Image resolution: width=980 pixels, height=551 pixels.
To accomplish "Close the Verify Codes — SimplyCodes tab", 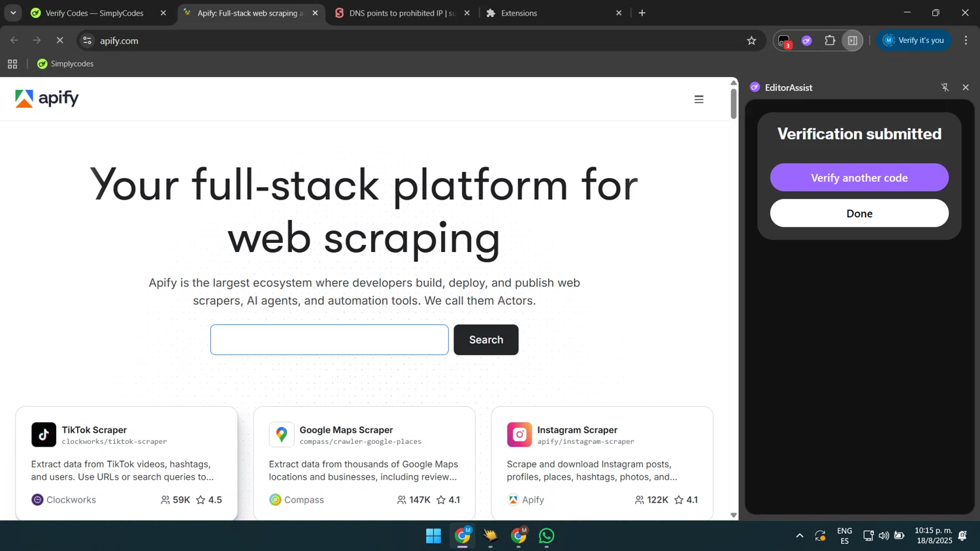I will [x=163, y=13].
